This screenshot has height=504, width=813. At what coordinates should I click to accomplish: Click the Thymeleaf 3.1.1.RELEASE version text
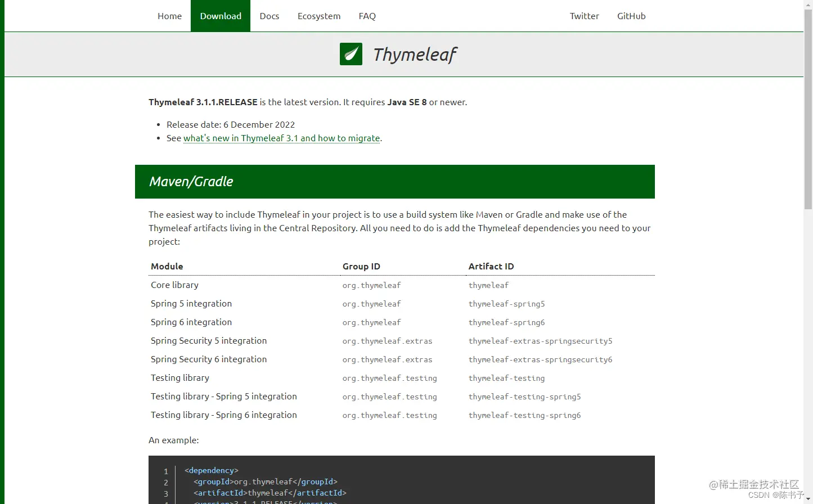(203, 102)
